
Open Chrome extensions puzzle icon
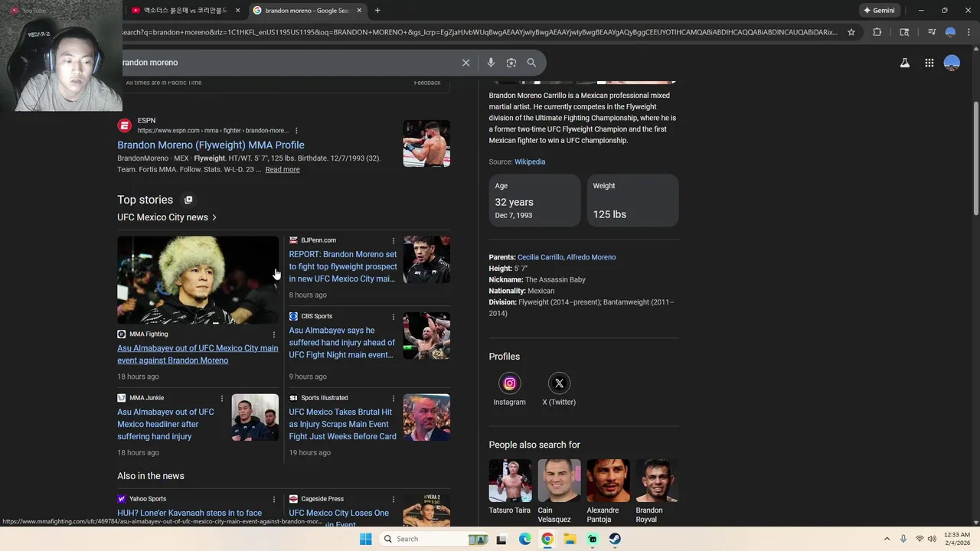(877, 32)
